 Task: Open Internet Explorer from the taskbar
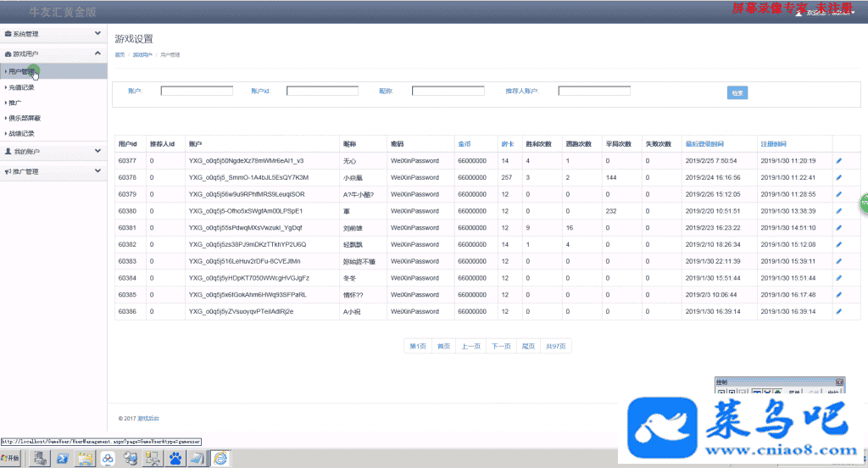click(x=220, y=458)
